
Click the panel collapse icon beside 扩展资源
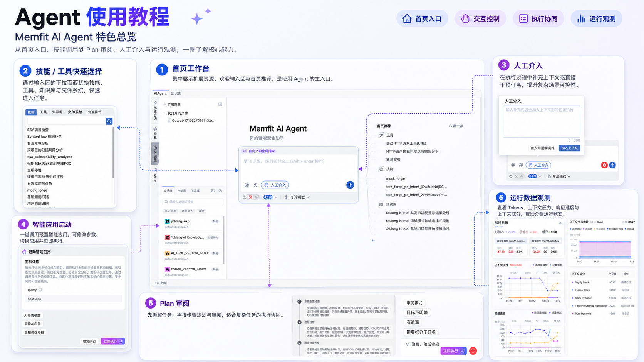pyautogui.click(x=220, y=104)
